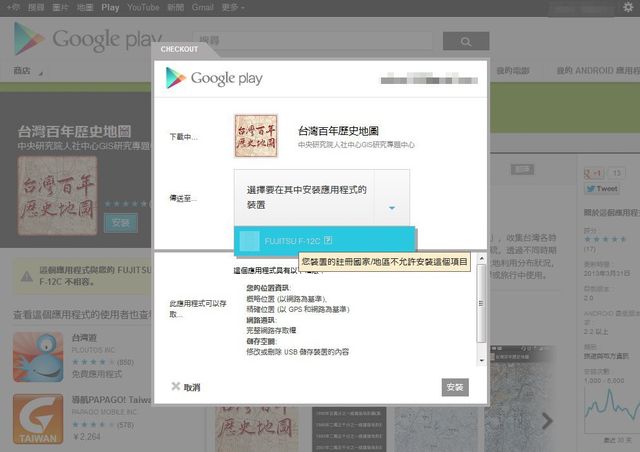
Task: Click the 台灣百年歷史地圖 app icon in the dialog
Action: click(x=256, y=136)
